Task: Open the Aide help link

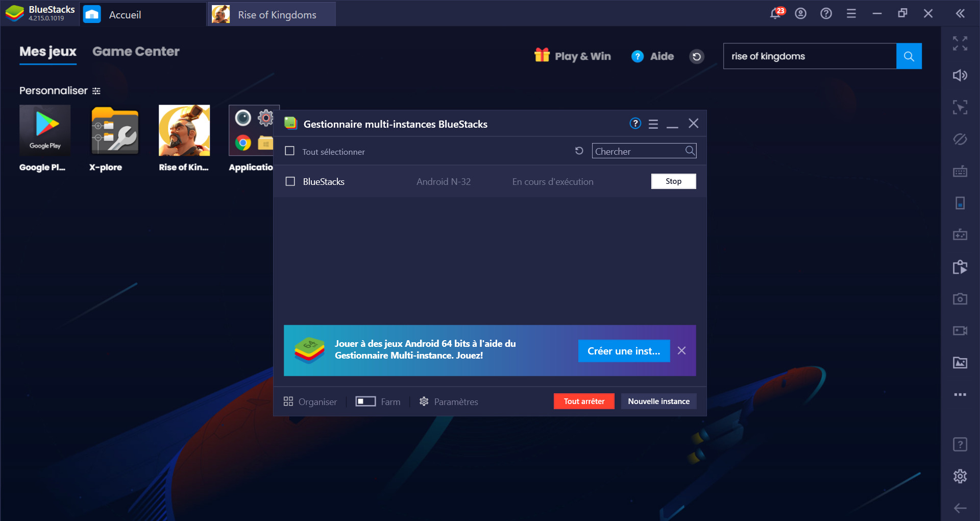Action: (x=653, y=56)
